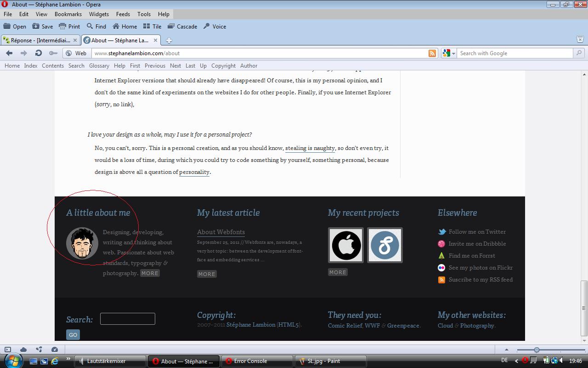Click the password wand key icon
588x368 pixels.
click(53, 53)
